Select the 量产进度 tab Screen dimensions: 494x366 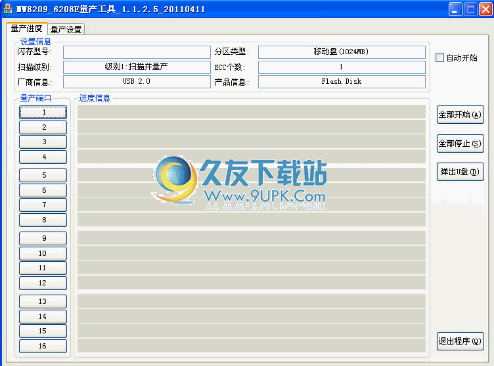tap(26, 28)
